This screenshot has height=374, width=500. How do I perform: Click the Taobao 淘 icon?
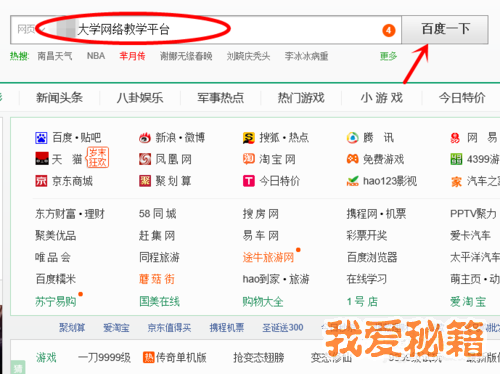[249, 159]
